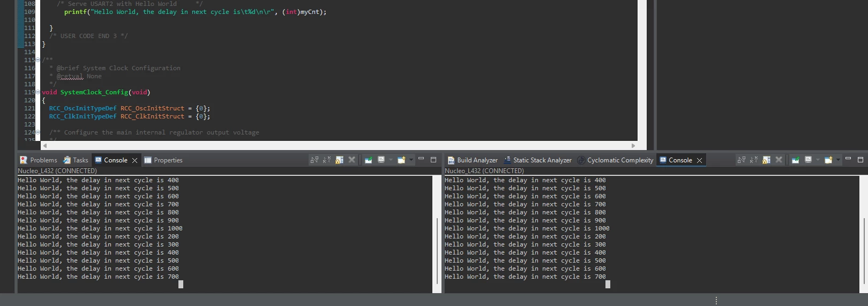Click editor horizontal scrollbar right arrow

[633, 146]
